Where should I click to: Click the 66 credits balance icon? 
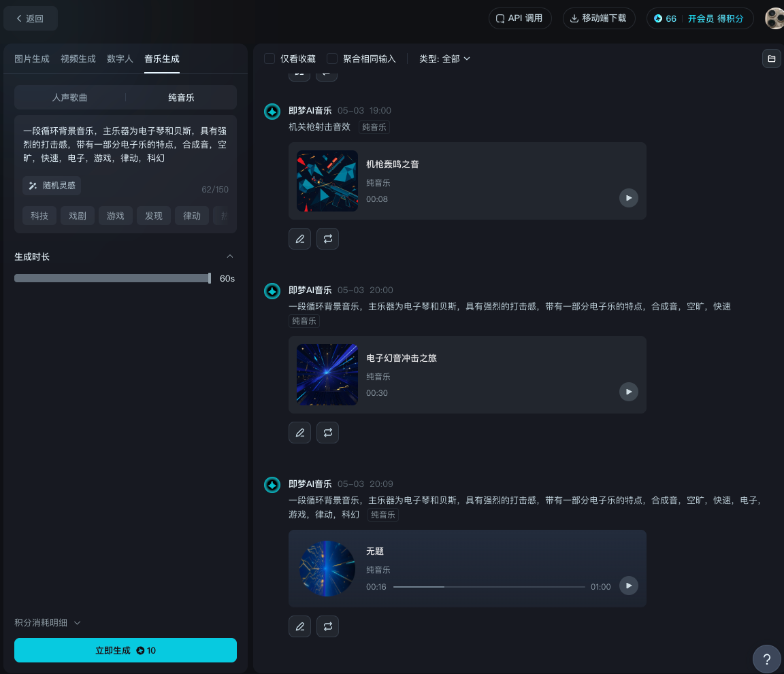tap(658, 18)
